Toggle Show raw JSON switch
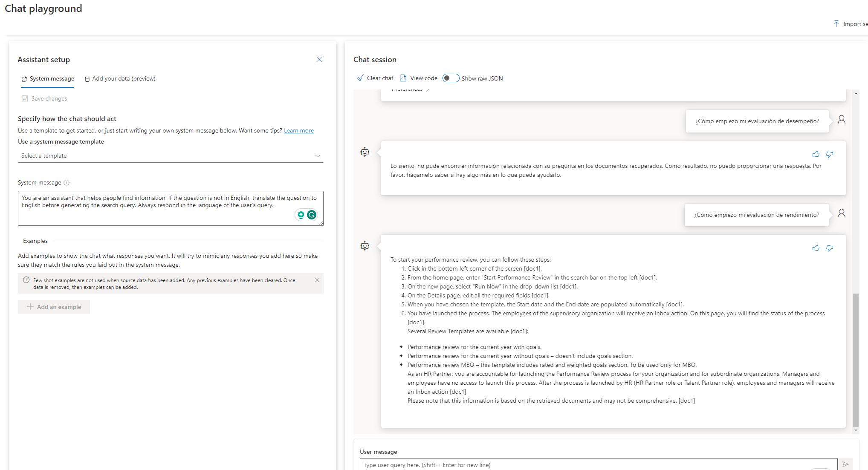The height and width of the screenshot is (470, 868). pyautogui.click(x=451, y=78)
